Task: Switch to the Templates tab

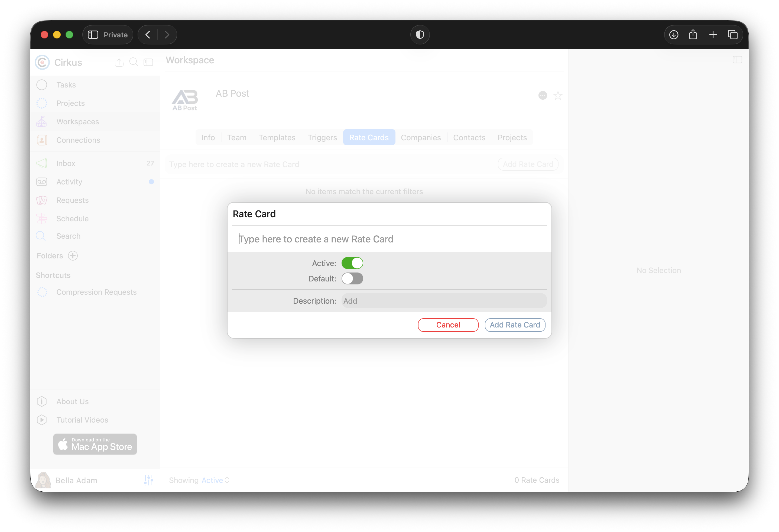Action: coord(277,137)
